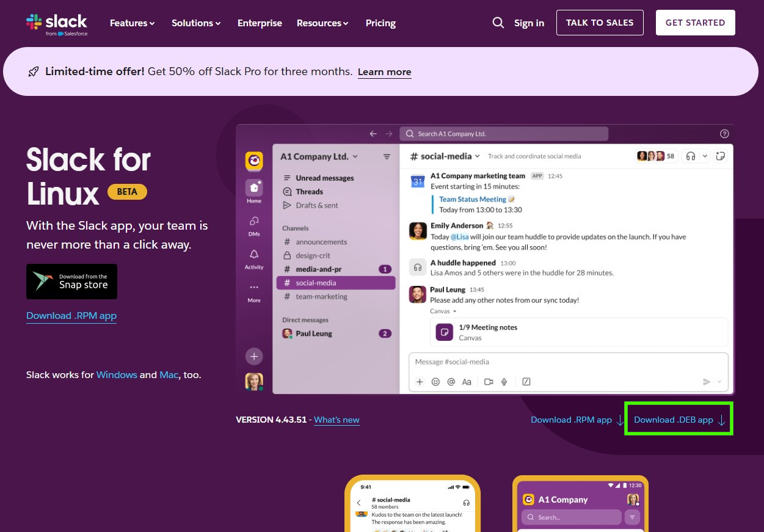Click Download .RPM app beside version info
Image resolution: width=764 pixels, height=532 pixels.
577,420
